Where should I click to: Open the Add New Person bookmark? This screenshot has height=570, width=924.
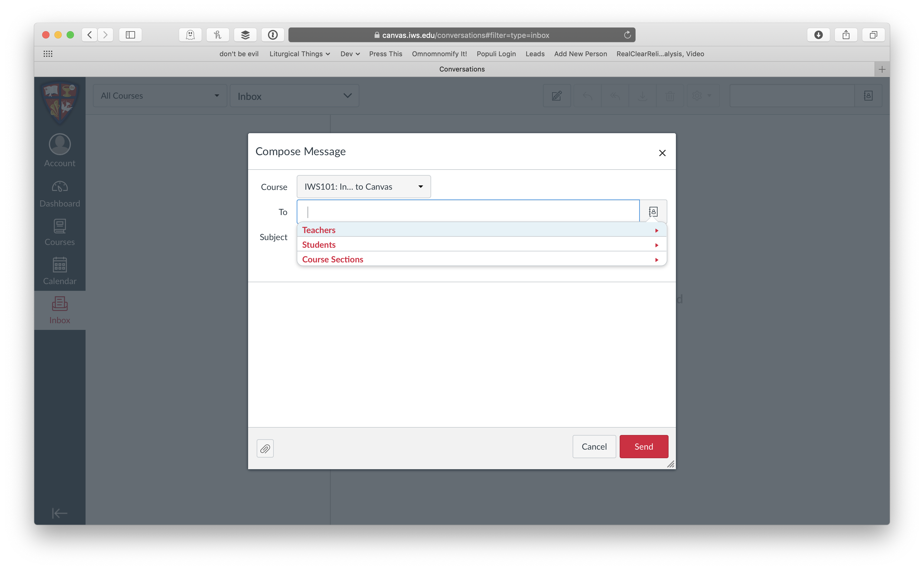click(580, 53)
